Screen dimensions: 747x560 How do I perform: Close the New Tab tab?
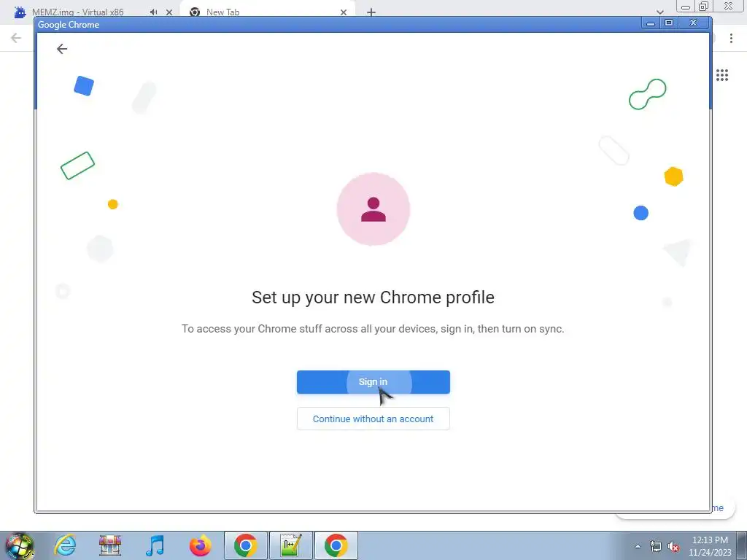point(344,12)
